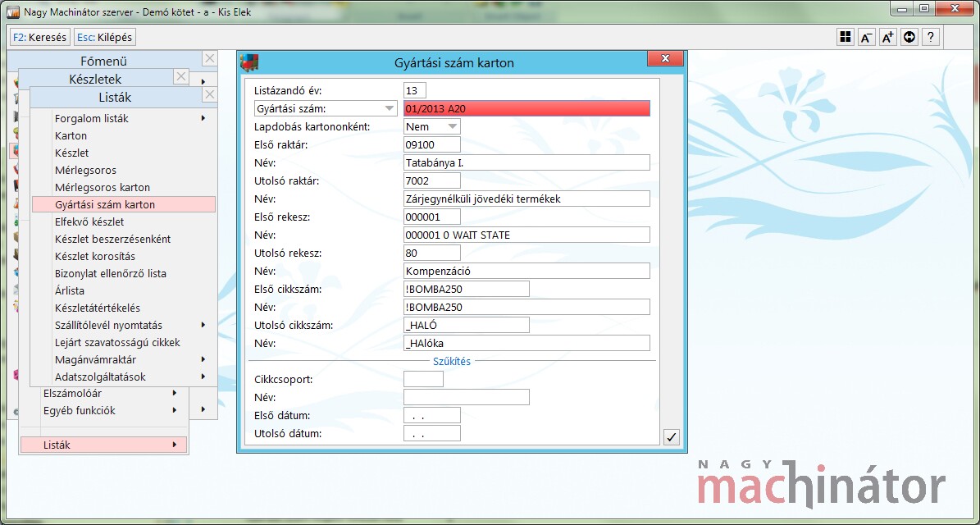The height and width of the screenshot is (525, 980).
Task: Expand the Magánvámraktár submenu
Action: 203,359
